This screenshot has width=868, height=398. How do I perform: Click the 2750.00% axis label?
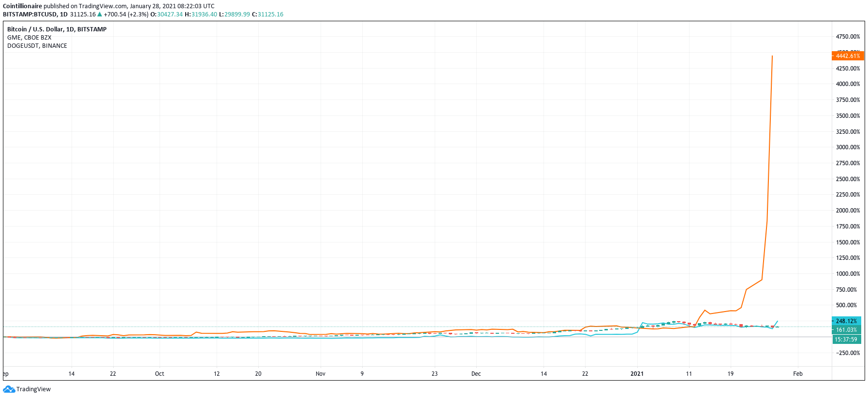pos(848,163)
